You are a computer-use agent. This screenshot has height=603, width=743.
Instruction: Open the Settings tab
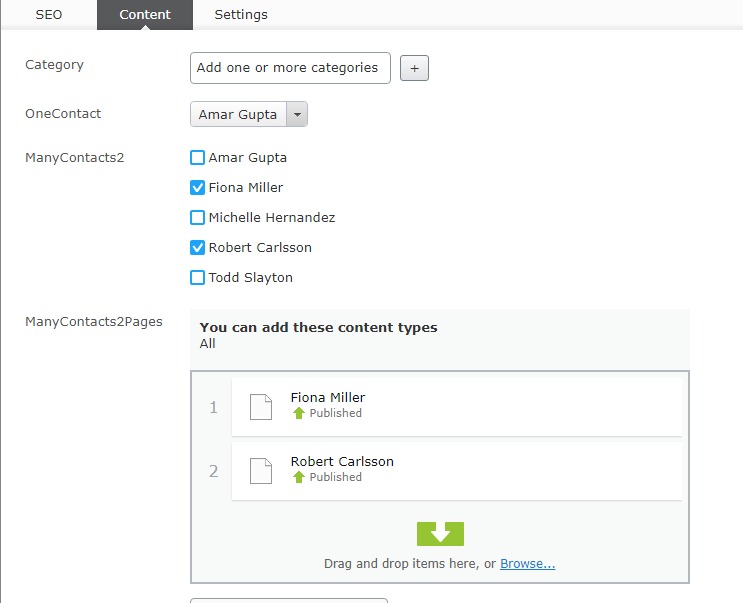pyautogui.click(x=241, y=15)
